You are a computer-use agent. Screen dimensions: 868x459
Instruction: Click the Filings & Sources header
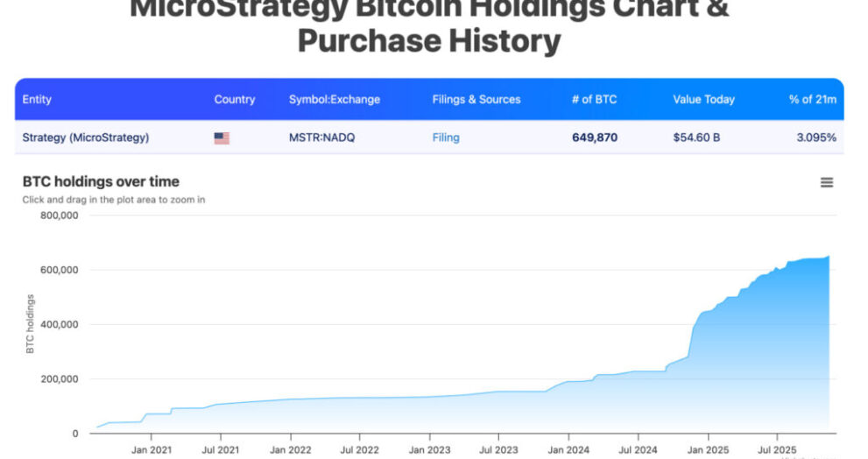click(476, 100)
